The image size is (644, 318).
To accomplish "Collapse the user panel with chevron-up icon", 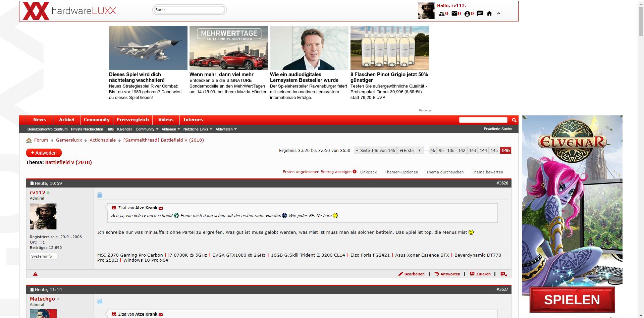I will click(x=499, y=13).
